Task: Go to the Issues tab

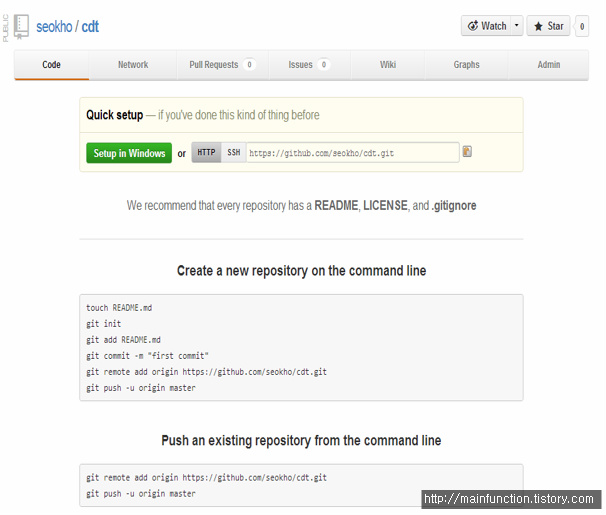Action: 308,65
